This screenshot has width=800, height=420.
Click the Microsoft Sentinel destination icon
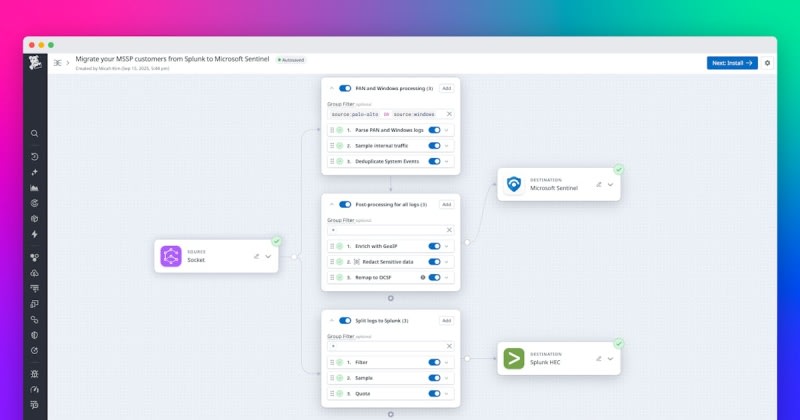[x=513, y=184]
